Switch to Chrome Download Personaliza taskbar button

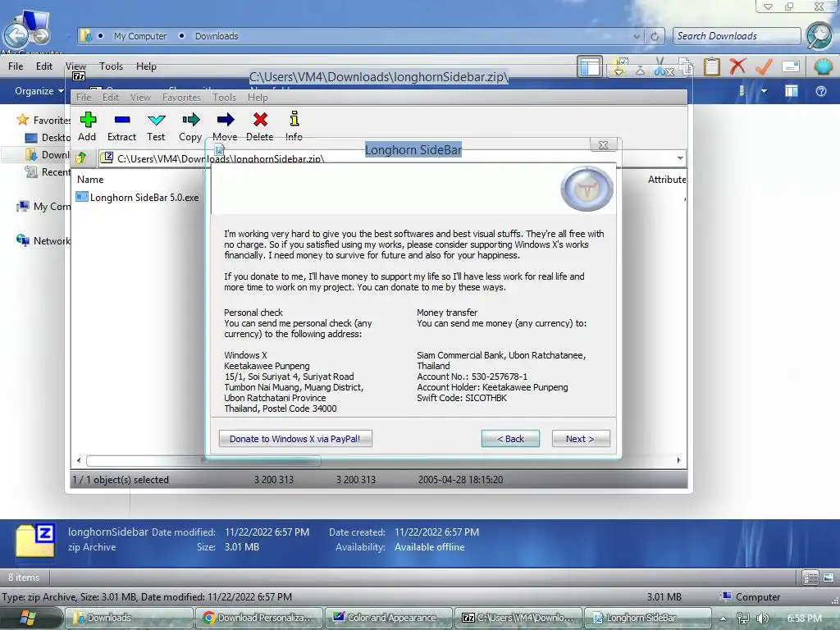259,618
